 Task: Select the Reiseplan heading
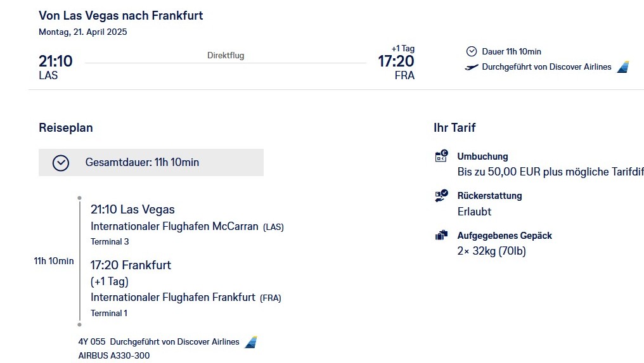[x=66, y=128]
